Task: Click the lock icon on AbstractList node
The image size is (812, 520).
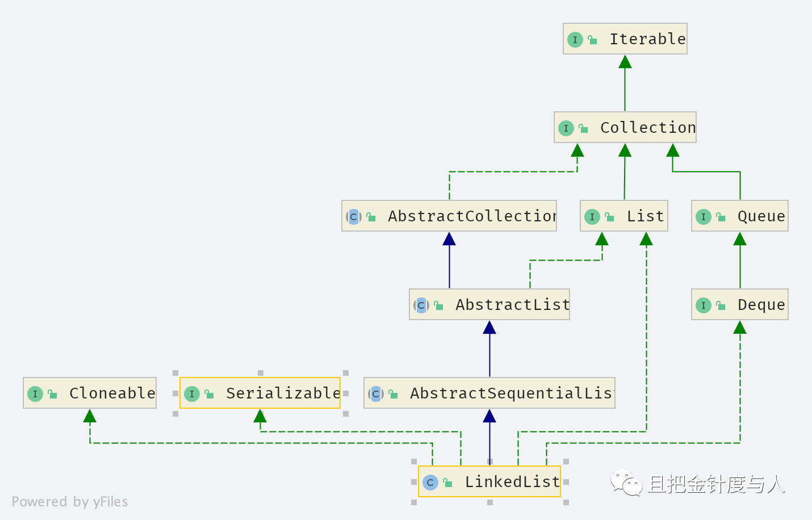Action: click(438, 305)
